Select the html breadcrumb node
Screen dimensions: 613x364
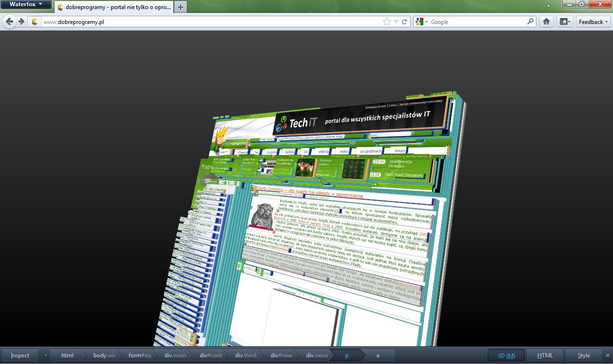pos(67,355)
